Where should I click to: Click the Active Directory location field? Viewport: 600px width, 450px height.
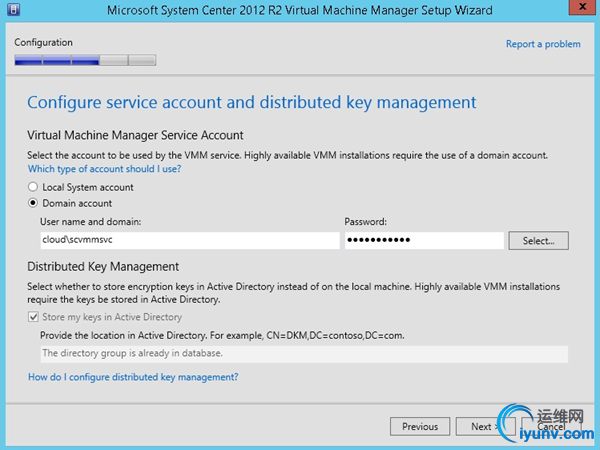(304, 354)
